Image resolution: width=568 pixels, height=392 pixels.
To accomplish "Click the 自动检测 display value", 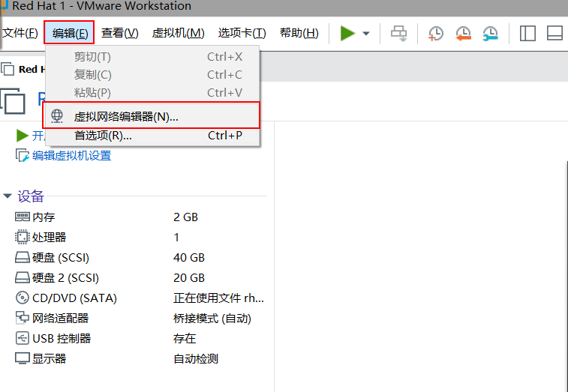I will click(196, 359).
